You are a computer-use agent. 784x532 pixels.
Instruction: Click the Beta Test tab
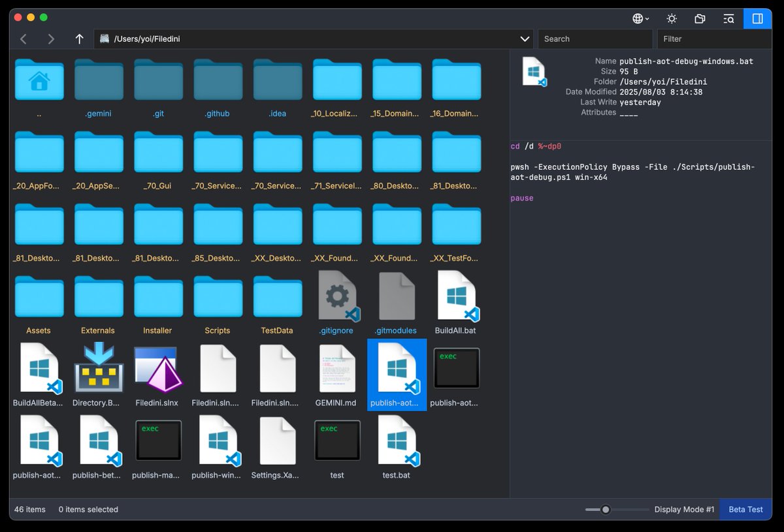click(745, 509)
